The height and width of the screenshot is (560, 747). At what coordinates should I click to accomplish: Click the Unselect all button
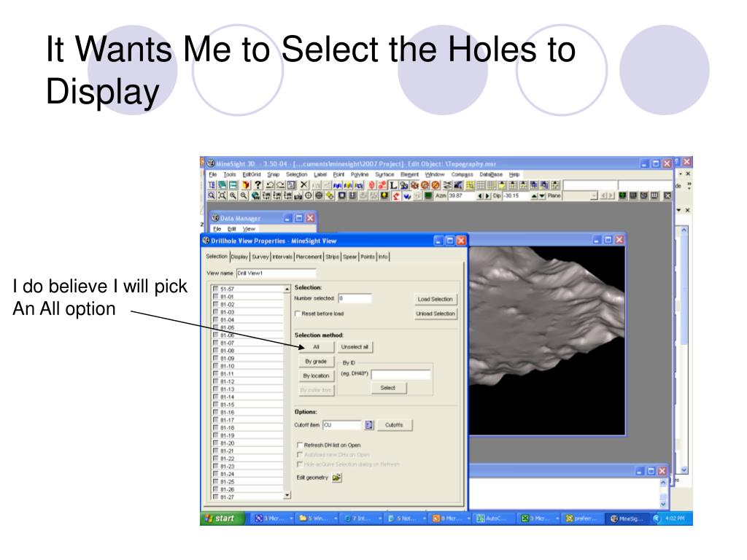[355, 347]
